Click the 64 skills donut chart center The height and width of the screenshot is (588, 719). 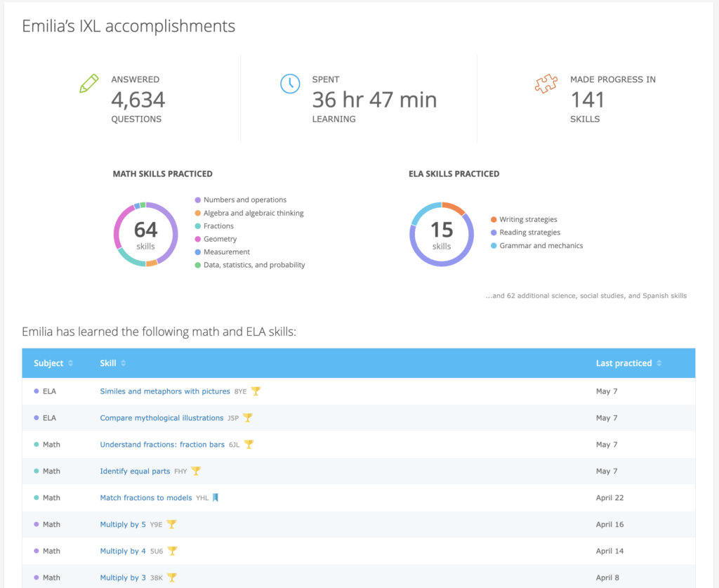(x=145, y=233)
